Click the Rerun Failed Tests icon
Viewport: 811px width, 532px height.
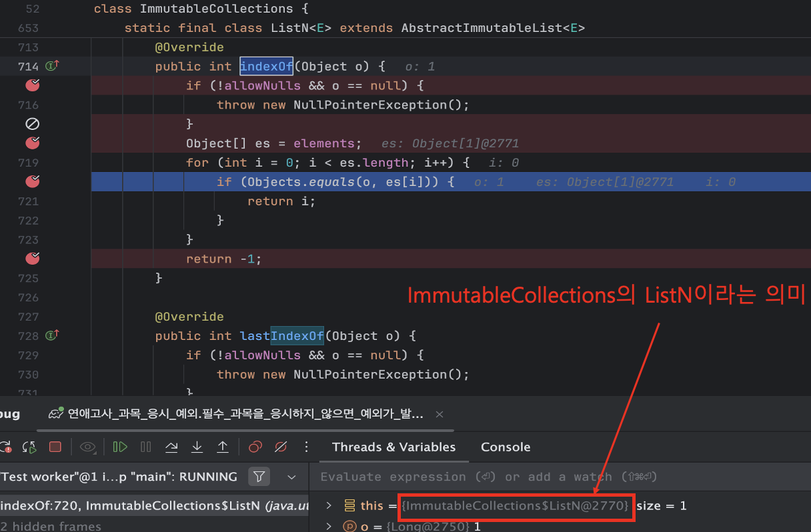[x=5, y=447]
